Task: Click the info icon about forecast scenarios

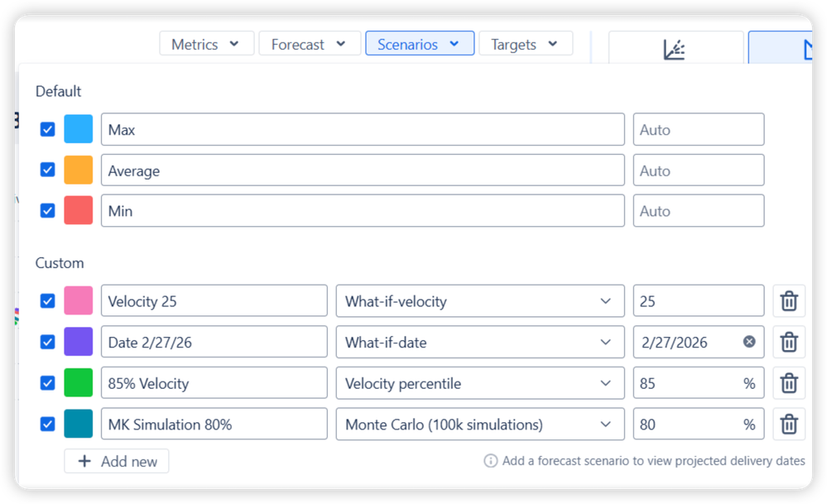Action: click(493, 461)
